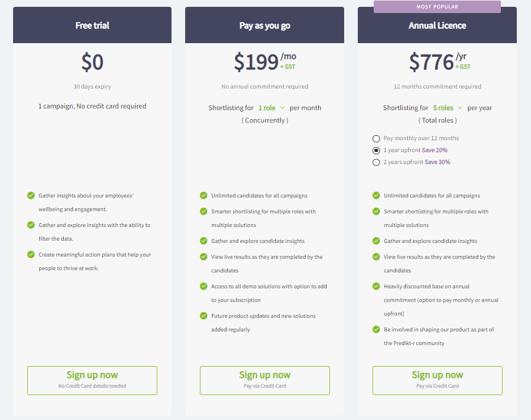The width and height of the screenshot is (531, 420).
Task: Click the 'Free trial' plan header
Action: 92,26
